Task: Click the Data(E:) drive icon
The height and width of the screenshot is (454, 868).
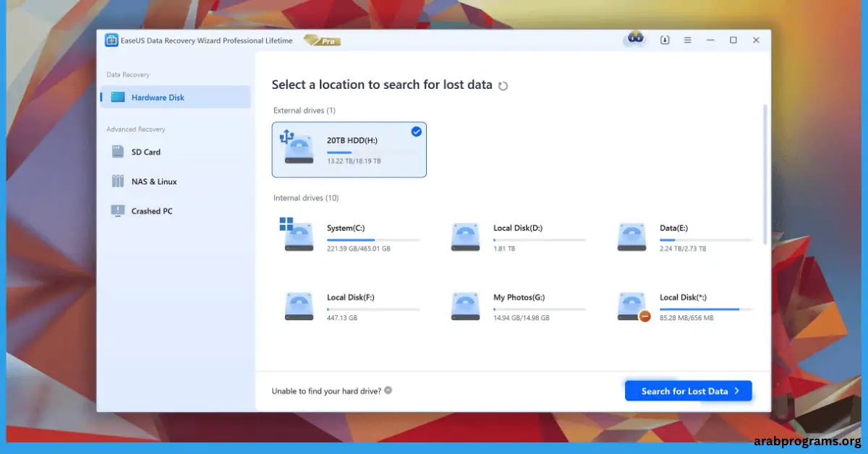Action: click(631, 236)
